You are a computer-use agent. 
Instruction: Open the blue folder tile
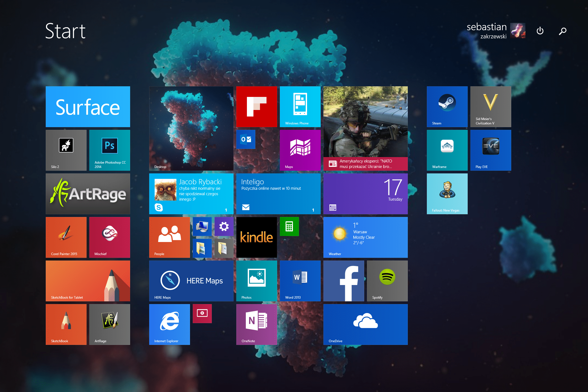coord(202,248)
